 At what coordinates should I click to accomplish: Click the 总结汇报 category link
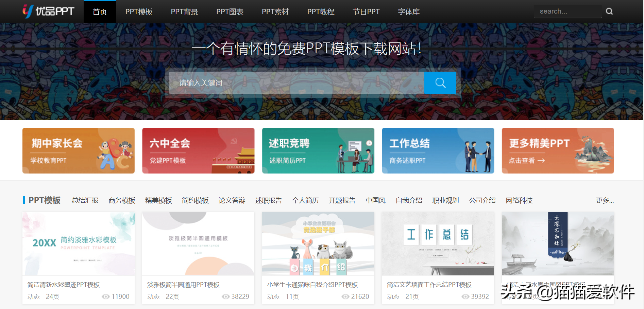coord(85,200)
